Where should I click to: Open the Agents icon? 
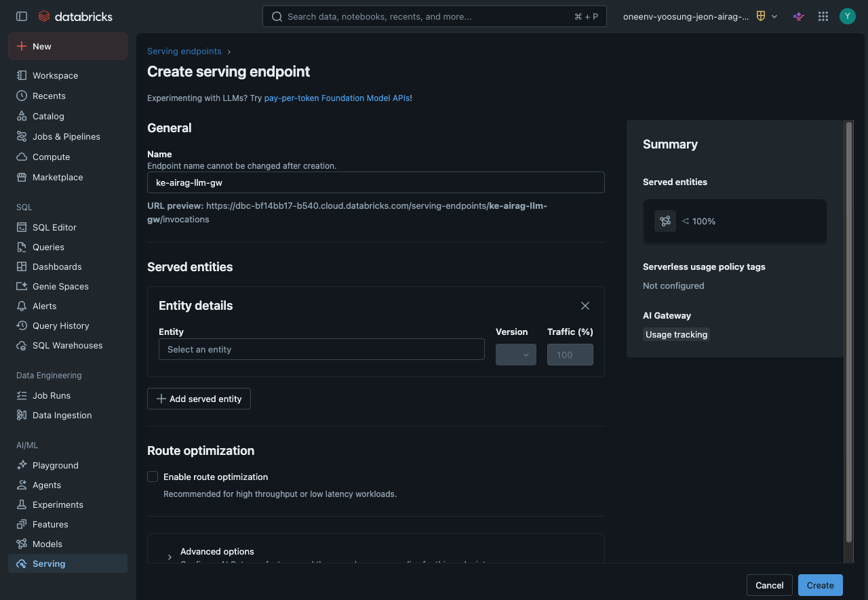tap(22, 485)
